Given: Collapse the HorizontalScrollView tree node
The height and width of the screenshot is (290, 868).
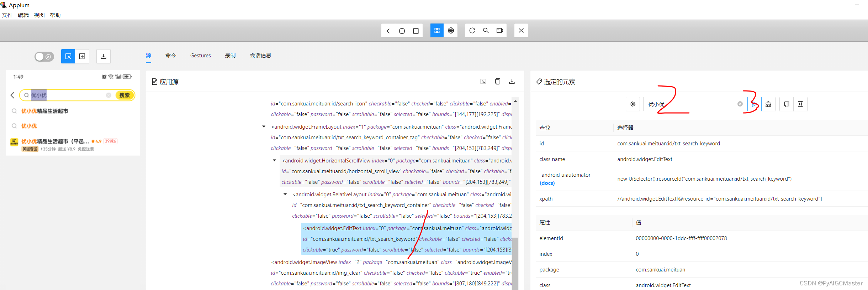Looking at the screenshot, I should tap(274, 161).
